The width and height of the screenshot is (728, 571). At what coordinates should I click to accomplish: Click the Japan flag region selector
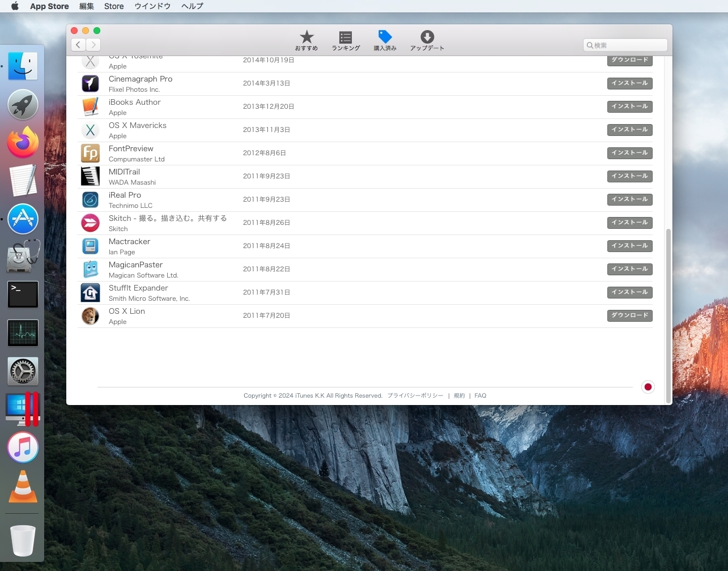pos(648,387)
